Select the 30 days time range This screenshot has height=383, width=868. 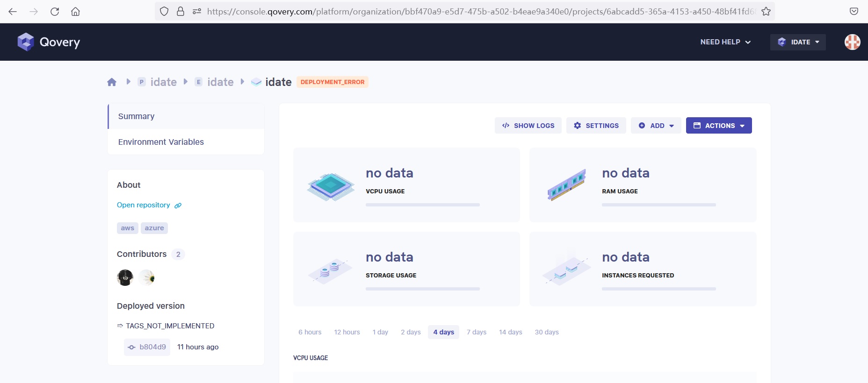[x=547, y=332]
